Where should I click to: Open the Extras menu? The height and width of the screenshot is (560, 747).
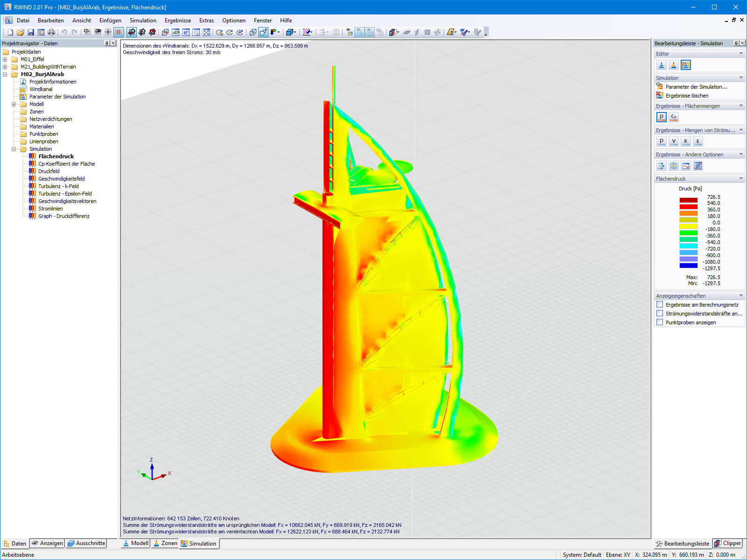tap(206, 21)
